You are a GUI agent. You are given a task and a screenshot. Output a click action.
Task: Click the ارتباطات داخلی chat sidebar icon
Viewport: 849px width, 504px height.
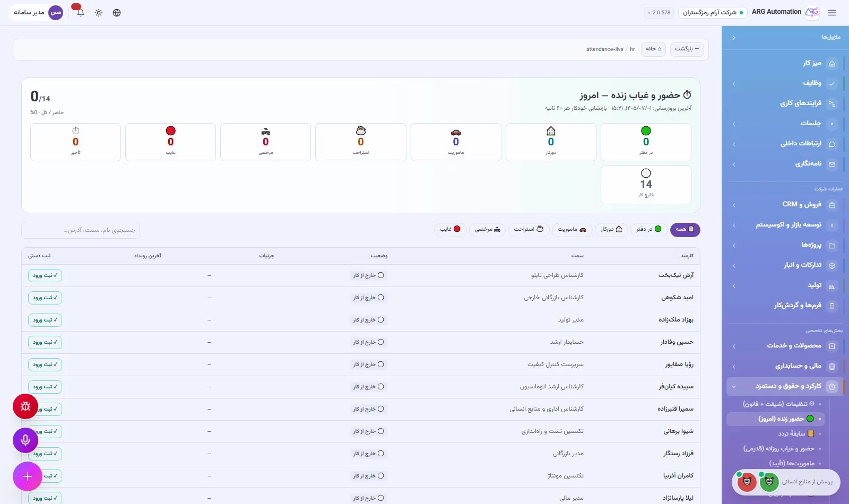(x=832, y=144)
